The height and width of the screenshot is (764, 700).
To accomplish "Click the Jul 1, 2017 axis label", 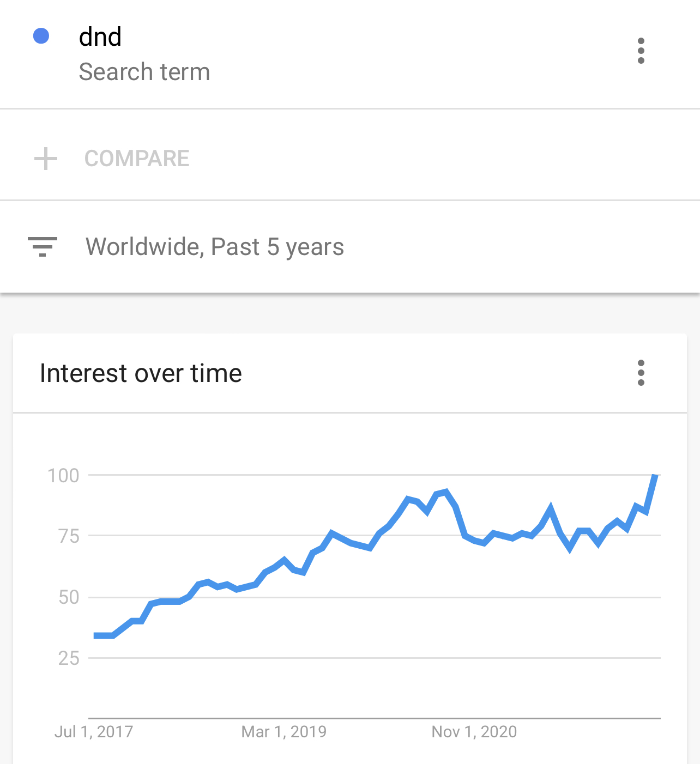I will click(94, 731).
